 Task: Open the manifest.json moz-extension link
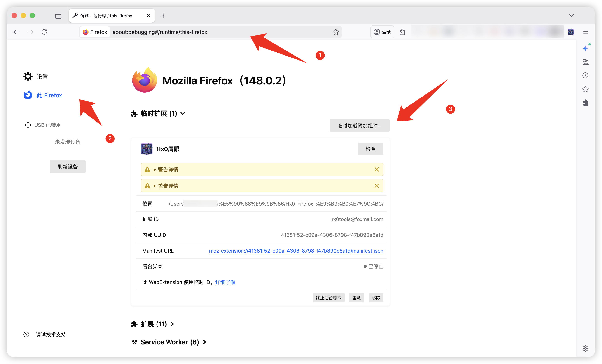coord(296,251)
